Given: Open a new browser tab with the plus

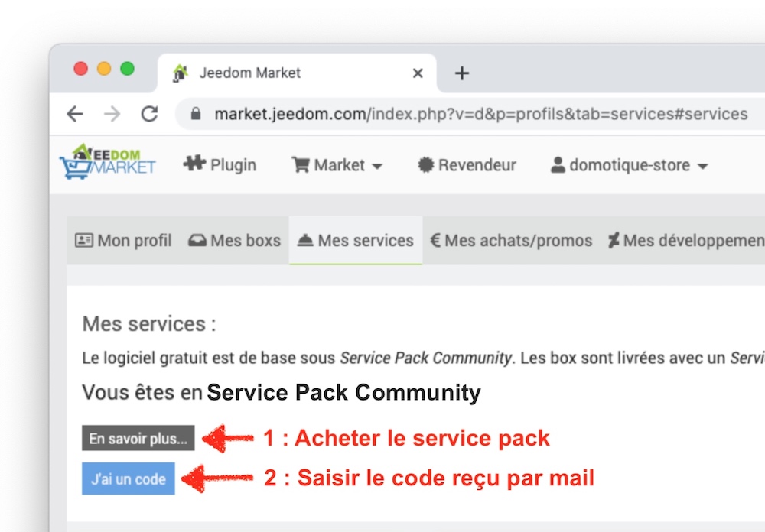Looking at the screenshot, I should (x=461, y=72).
